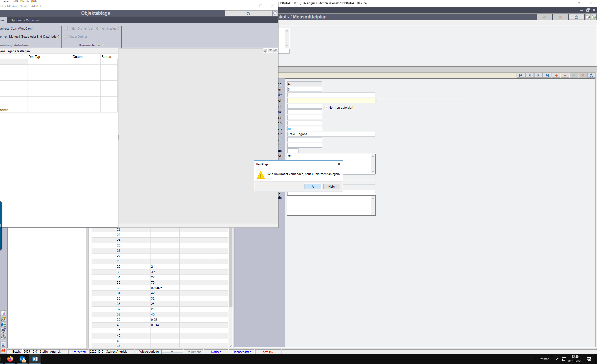This screenshot has width=597, height=364.
Task: Open the Optionen / Verhalten tab
Action: (x=25, y=20)
